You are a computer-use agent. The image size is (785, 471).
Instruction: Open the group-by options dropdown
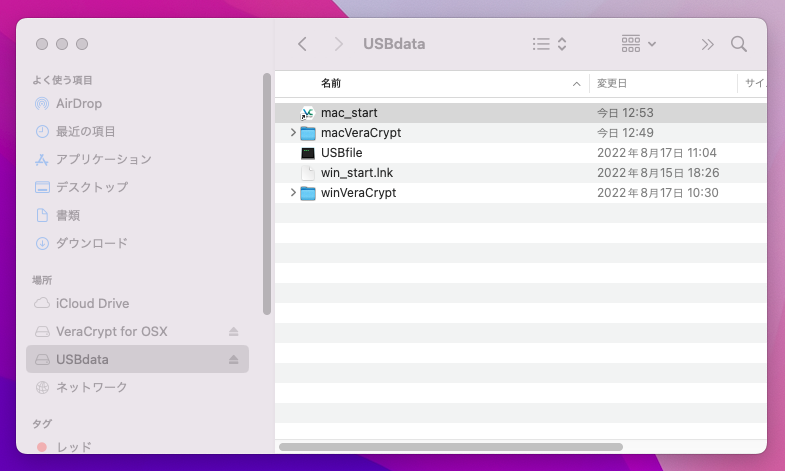pyautogui.click(x=639, y=44)
